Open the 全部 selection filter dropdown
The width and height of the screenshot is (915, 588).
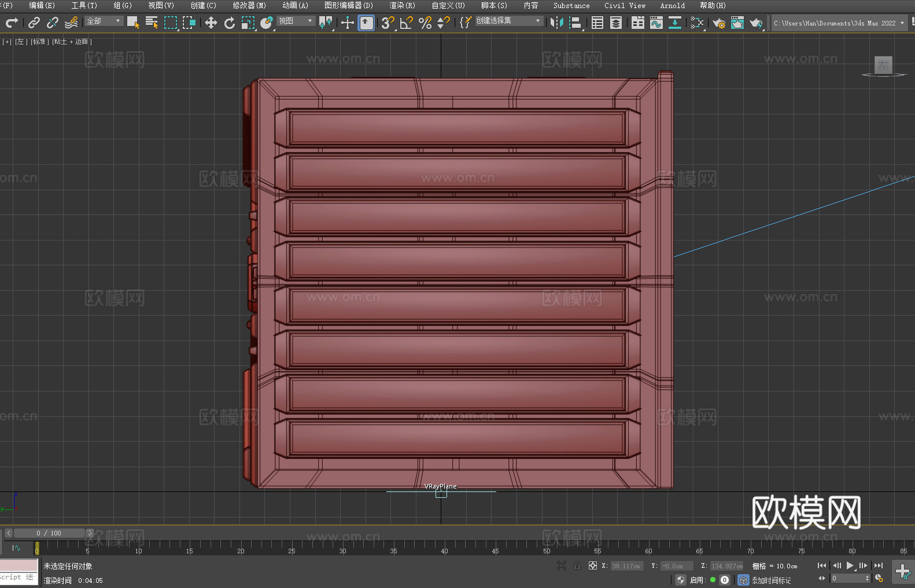coord(104,21)
